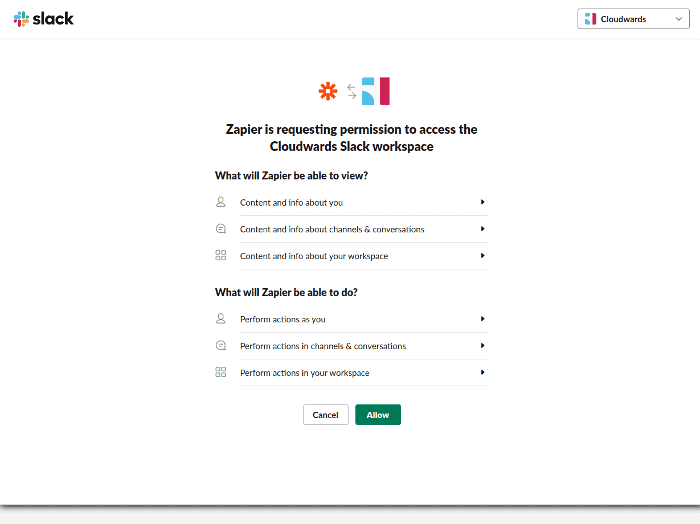Click grid icon beside Perform actions in workspace

click(x=221, y=372)
